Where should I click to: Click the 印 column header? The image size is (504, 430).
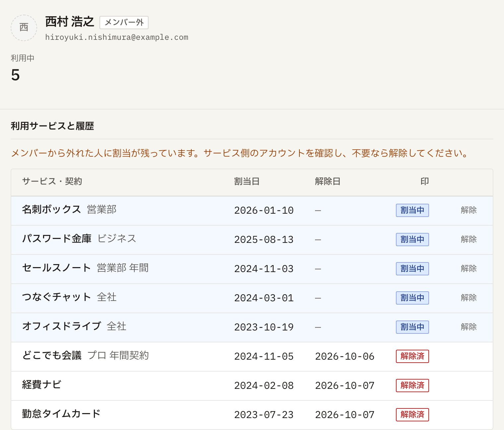[x=425, y=181]
